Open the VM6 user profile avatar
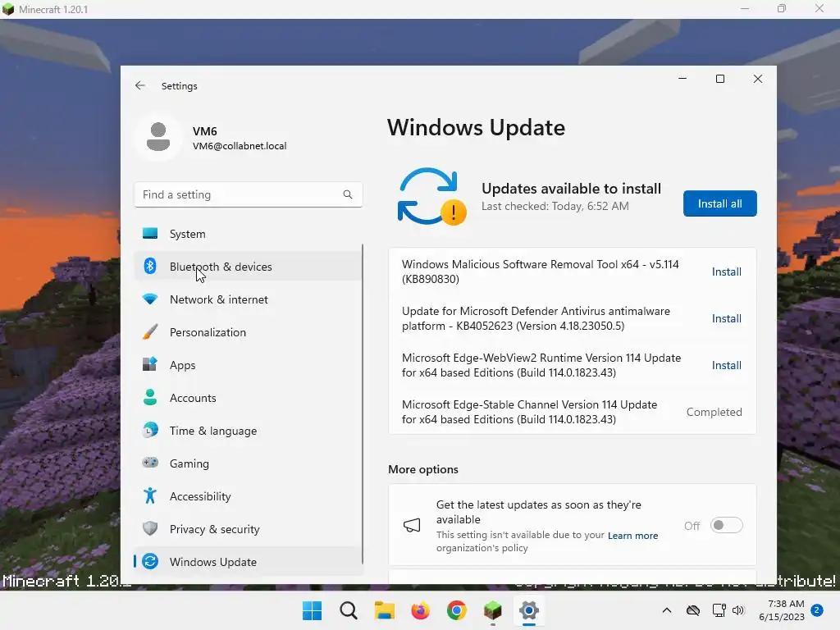Screen dimensions: 840x630 coord(158,137)
